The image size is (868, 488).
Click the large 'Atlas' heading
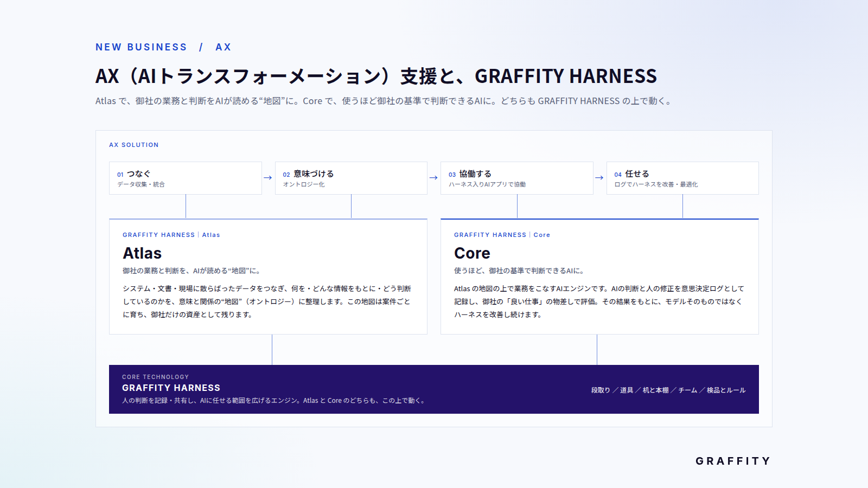[142, 253]
